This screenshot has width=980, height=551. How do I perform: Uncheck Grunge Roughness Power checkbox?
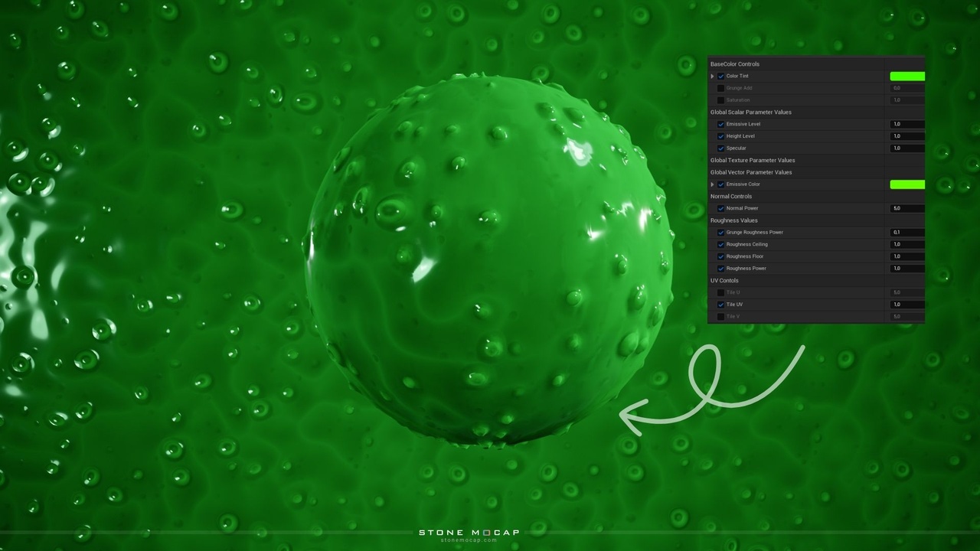pos(720,233)
